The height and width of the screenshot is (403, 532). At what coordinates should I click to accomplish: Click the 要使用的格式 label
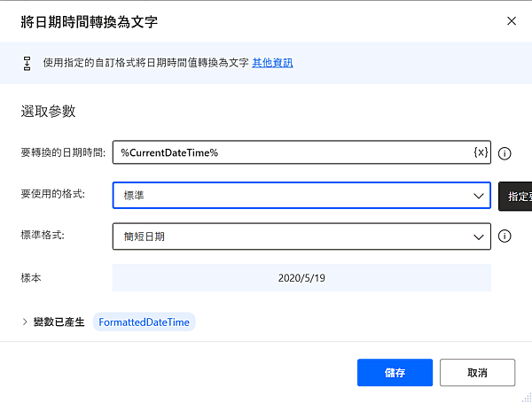pos(53,194)
